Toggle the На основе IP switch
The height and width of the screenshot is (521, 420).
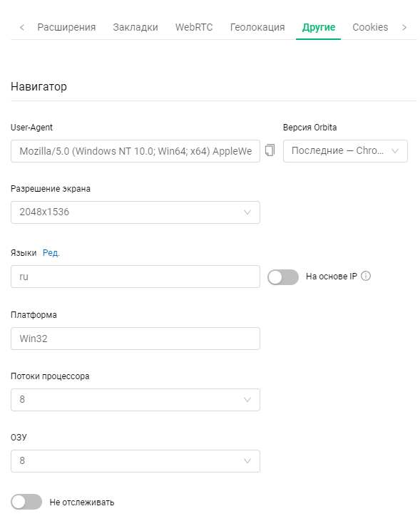(283, 277)
